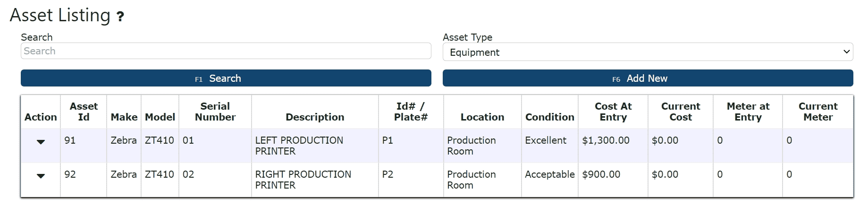This screenshot has height=207, width=868.
Task: Select the LEFT PRODUCTION PRINTER description cell
Action: pos(299,146)
